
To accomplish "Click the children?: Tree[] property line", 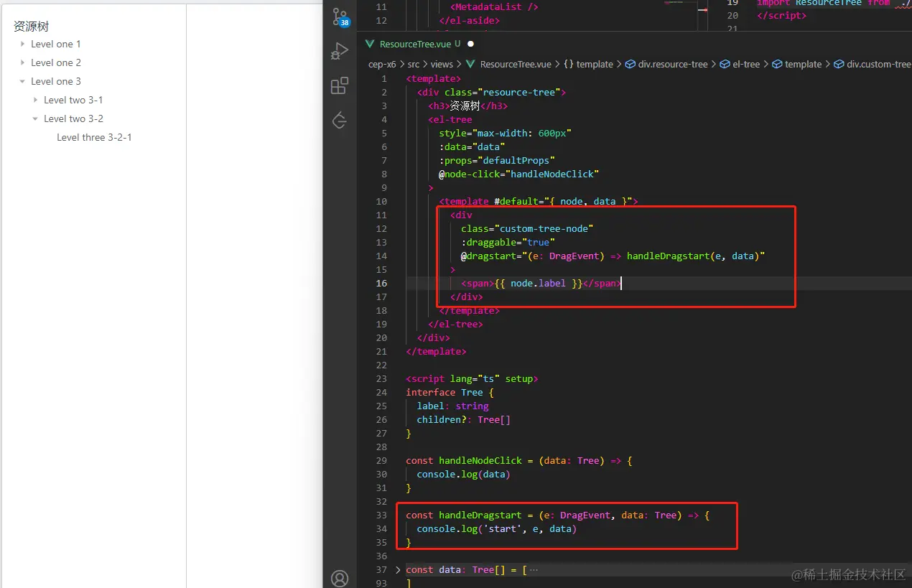I will tap(464, 419).
